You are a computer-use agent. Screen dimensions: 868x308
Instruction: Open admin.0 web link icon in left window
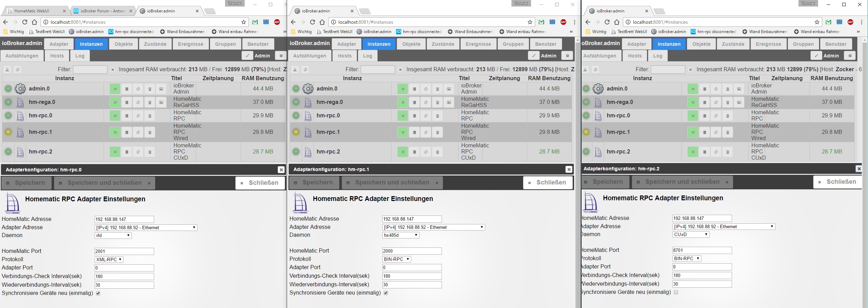click(161, 89)
